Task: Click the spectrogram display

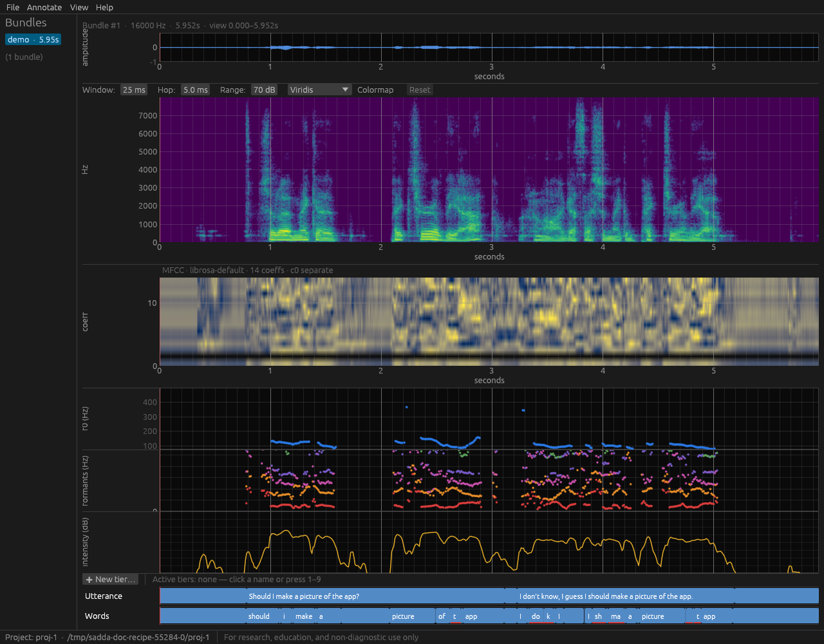Action: (489, 169)
